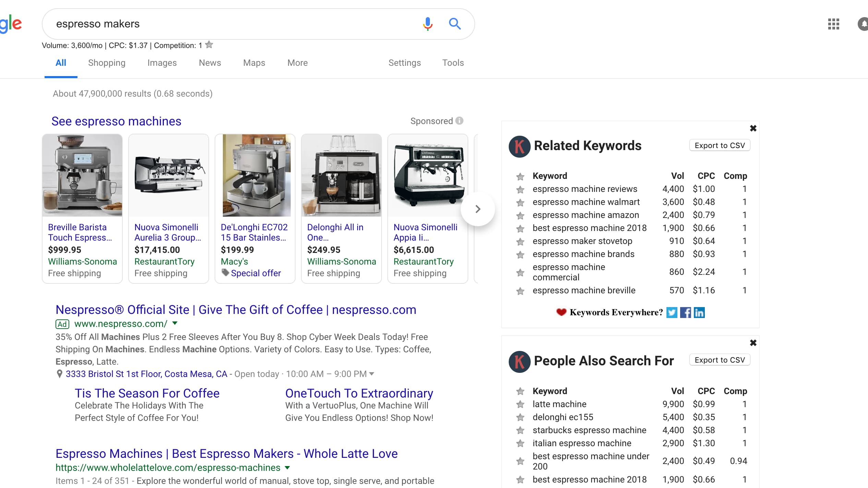
Task: Star 'espresso machine brands' keyword
Action: pyautogui.click(x=520, y=254)
